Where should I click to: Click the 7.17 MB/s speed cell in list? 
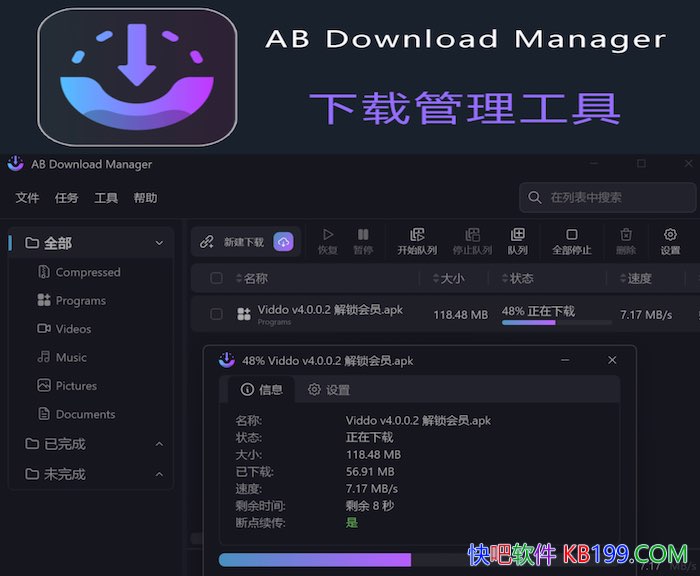click(x=646, y=314)
